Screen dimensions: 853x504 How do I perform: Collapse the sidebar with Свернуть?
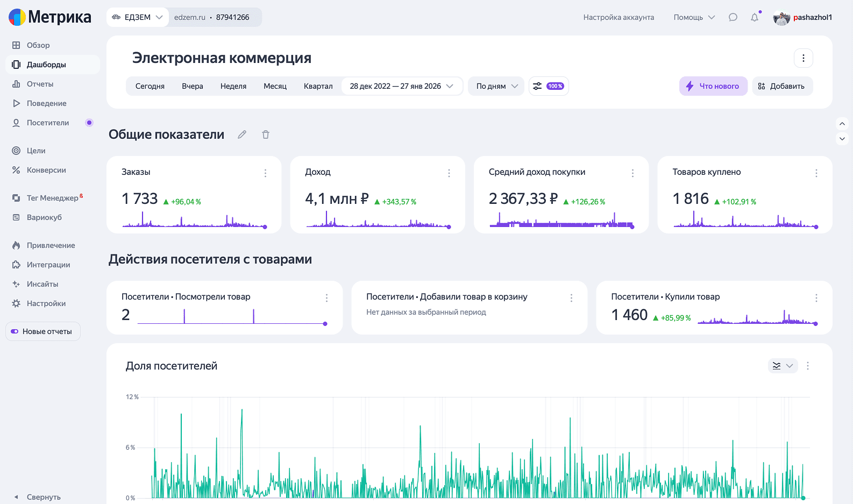38,497
